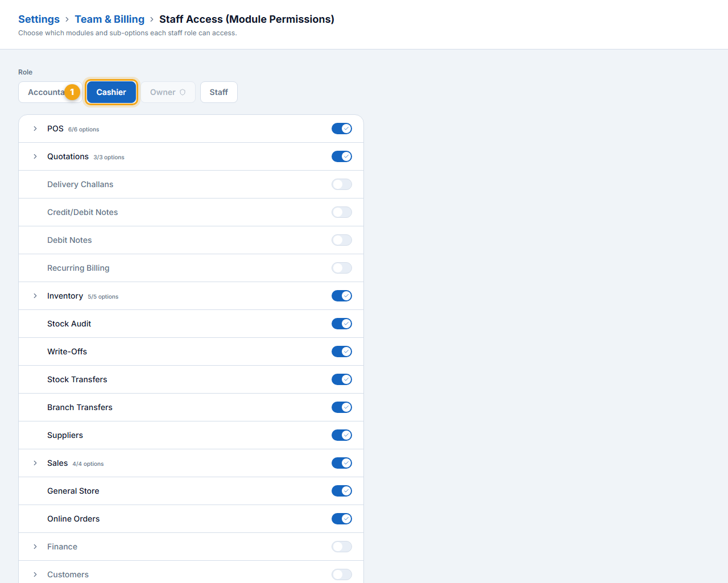Expand the Quotations module chevron
Image resolution: width=728 pixels, height=583 pixels.
pyautogui.click(x=35, y=156)
